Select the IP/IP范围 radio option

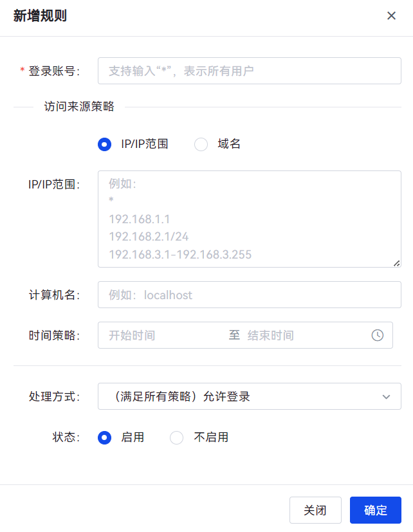pyautogui.click(x=104, y=144)
